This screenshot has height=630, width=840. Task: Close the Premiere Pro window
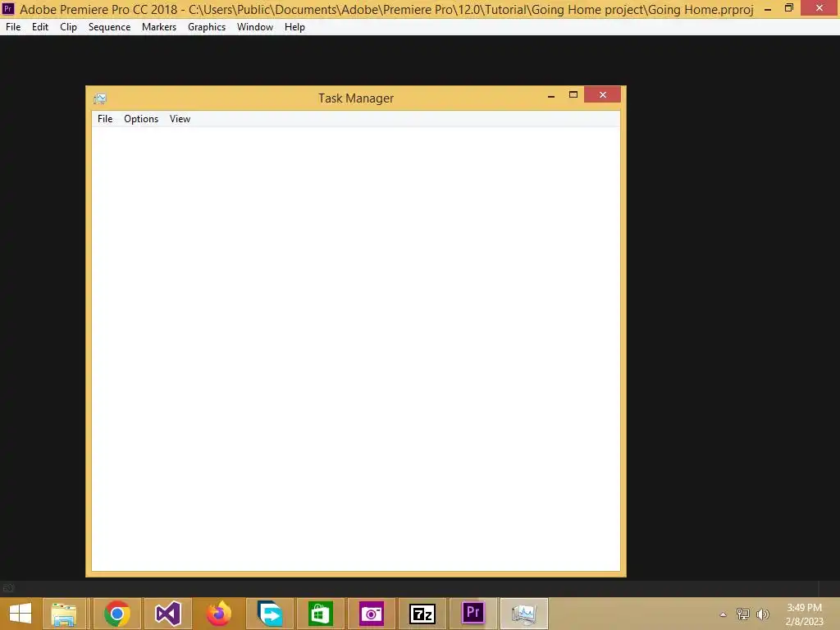[x=819, y=8]
